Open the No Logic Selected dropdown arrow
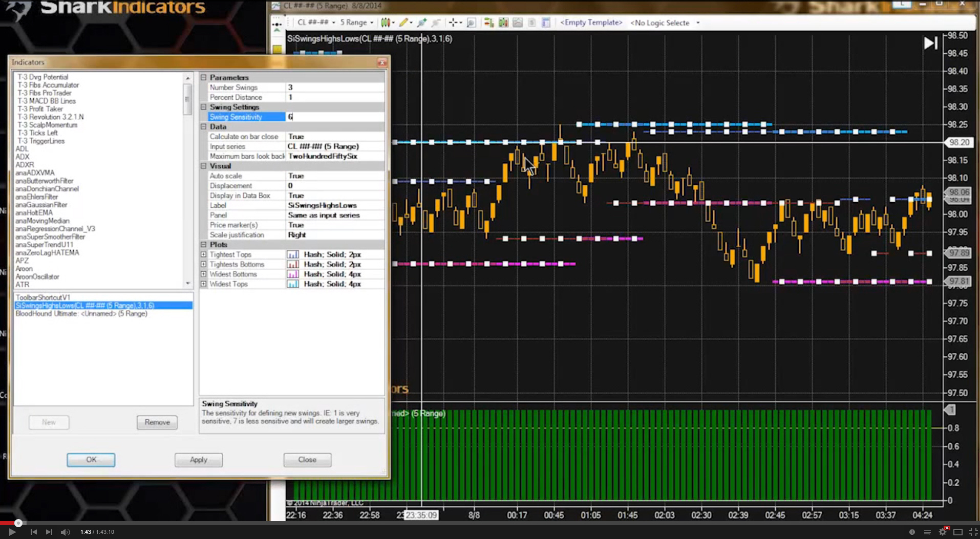The height and width of the screenshot is (539, 980). click(x=698, y=23)
